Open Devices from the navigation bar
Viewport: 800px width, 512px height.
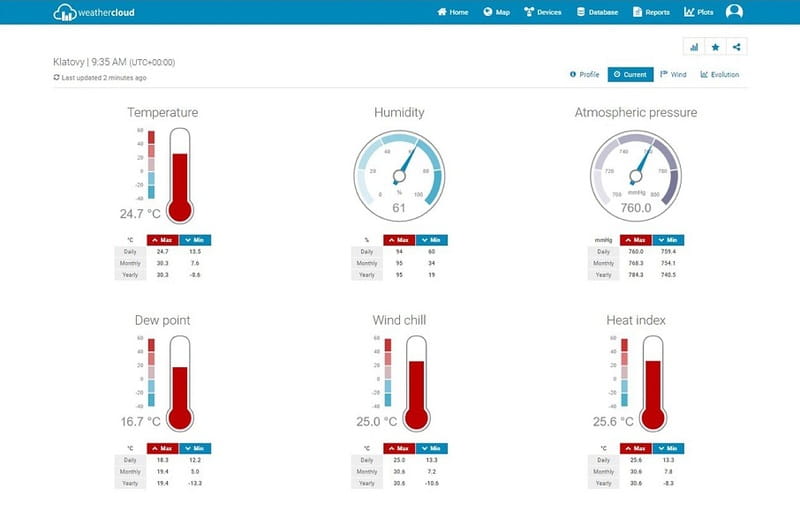tap(544, 12)
